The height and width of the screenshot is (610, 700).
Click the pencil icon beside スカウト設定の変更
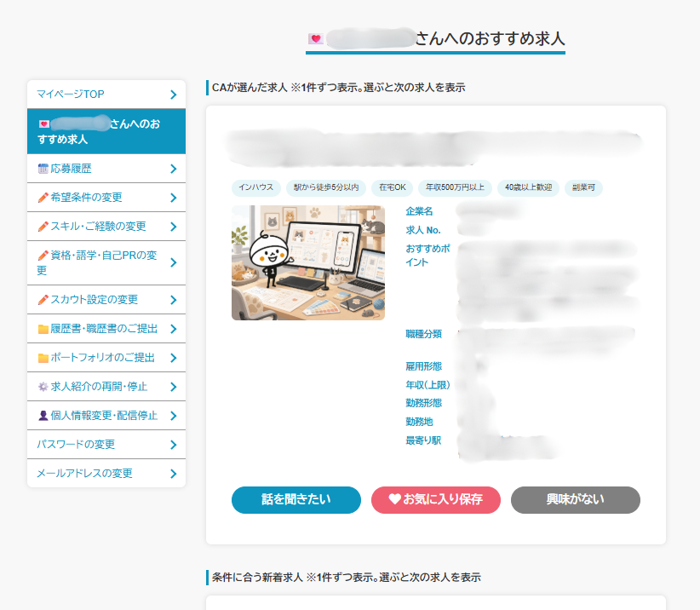point(43,300)
